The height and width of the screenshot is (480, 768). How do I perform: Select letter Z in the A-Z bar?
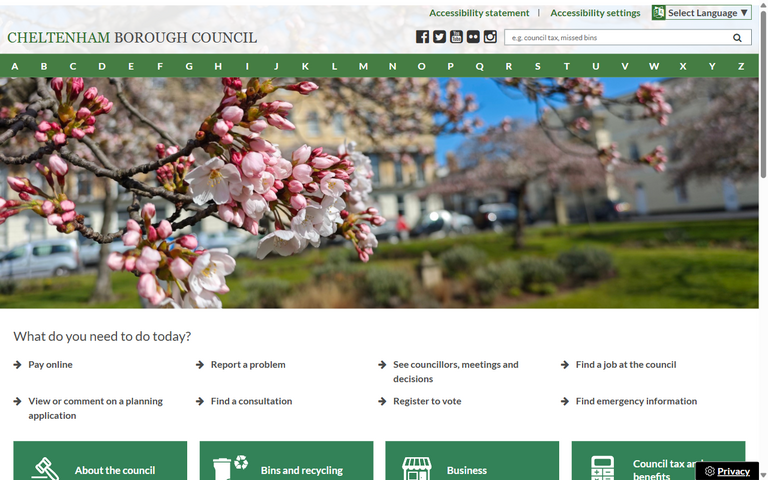click(x=741, y=67)
